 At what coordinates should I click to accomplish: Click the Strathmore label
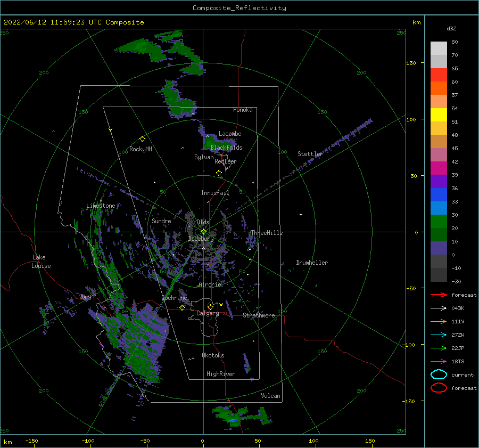259,315
